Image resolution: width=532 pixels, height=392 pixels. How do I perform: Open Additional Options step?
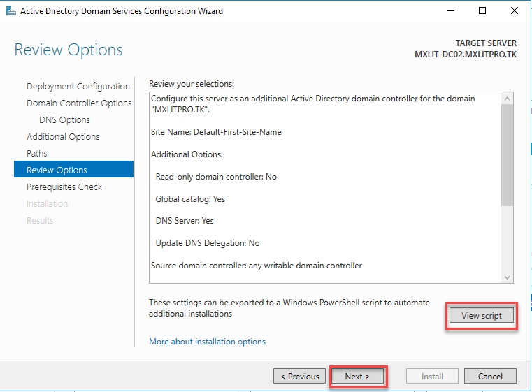tap(63, 137)
